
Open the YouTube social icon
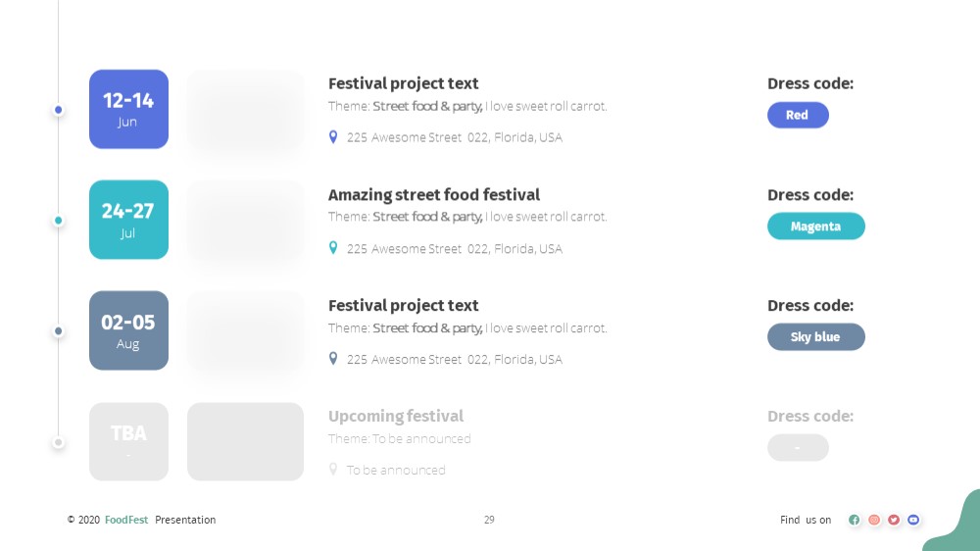[913, 520]
